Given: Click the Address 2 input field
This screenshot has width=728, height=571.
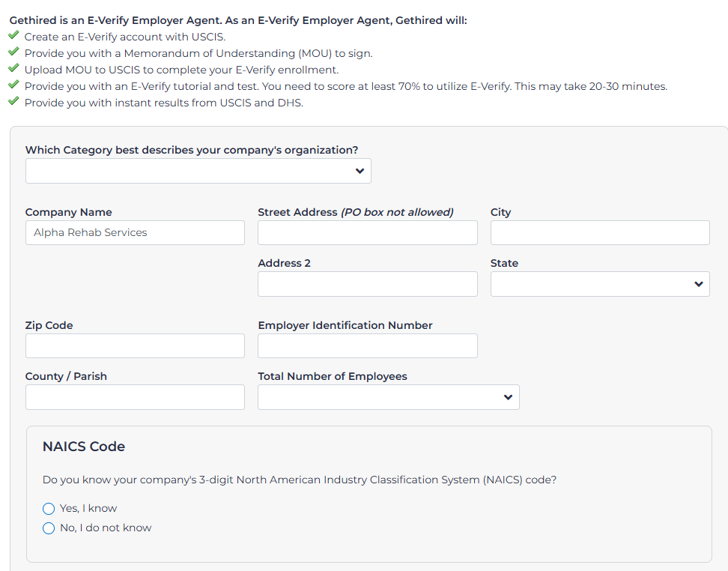Looking at the screenshot, I should click(x=367, y=284).
